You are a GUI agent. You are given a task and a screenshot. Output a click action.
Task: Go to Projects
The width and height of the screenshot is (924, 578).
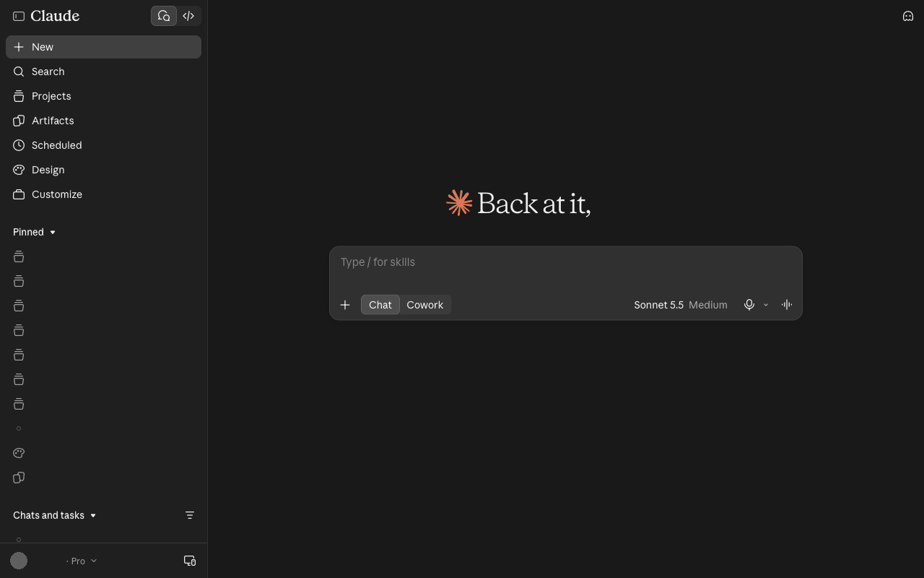pyautogui.click(x=103, y=96)
